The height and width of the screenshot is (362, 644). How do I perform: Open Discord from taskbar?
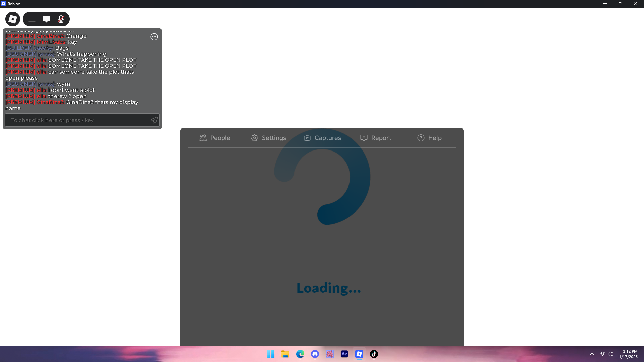(315, 354)
